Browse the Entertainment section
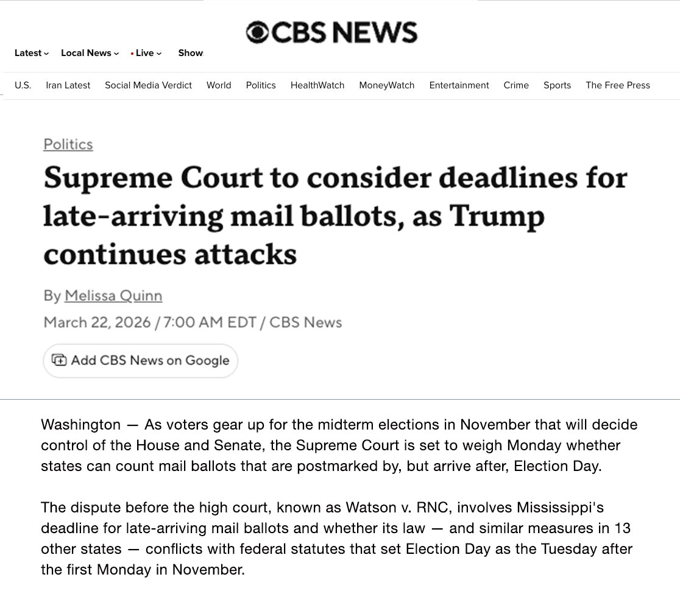 tap(459, 85)
